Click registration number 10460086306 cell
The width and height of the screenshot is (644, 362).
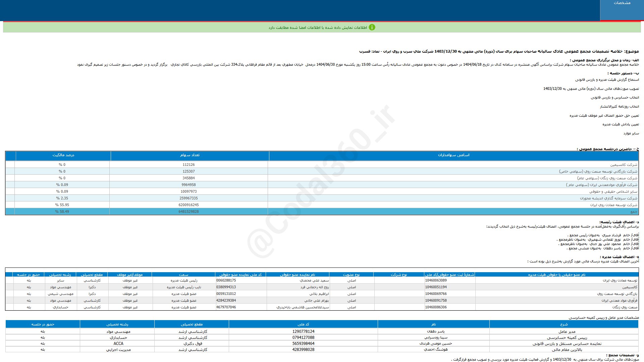point(436,307)
